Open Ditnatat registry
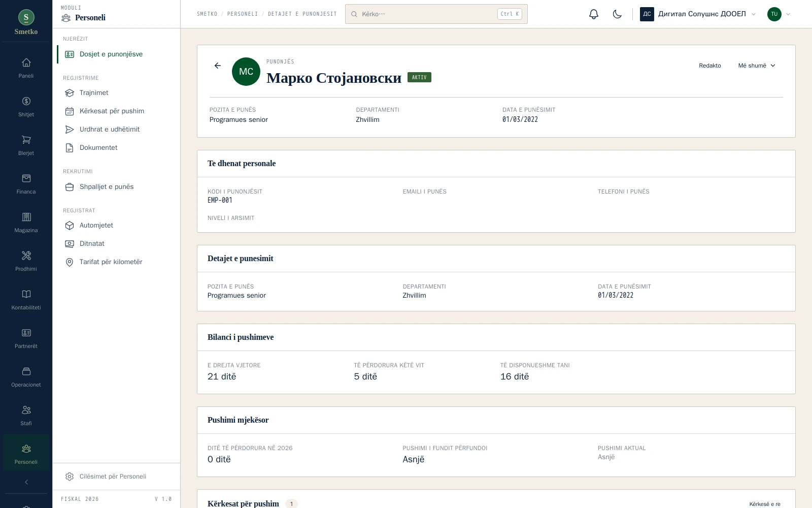Viewport: 812px width, 508px height. pos(117,244)
